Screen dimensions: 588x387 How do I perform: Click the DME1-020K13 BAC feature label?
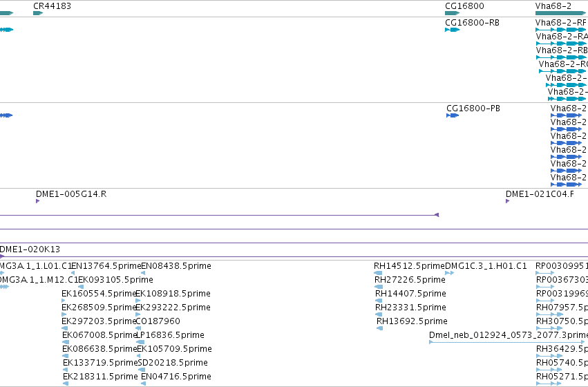point(30,249)
